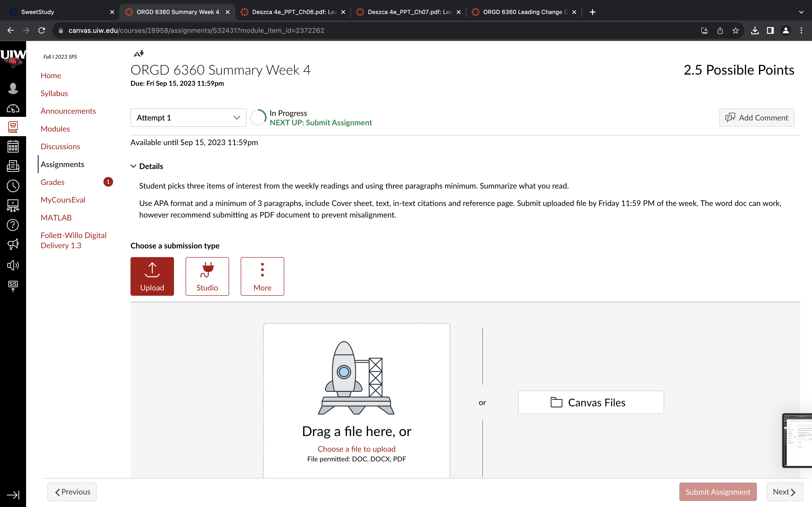Open the Immersive Reader icon above title
Image resolution: width=812 pixels, height=507 pixels.
point(138,53)
